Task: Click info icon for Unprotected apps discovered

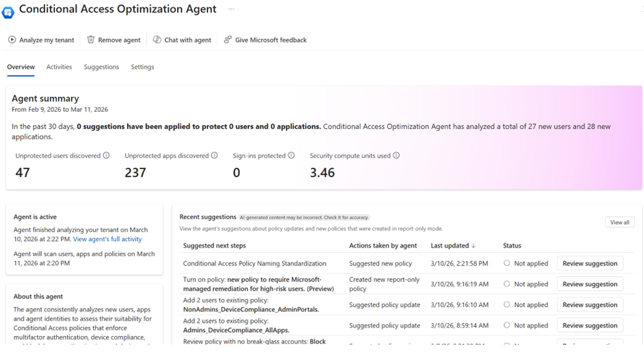Action: [x=214, y=156]
